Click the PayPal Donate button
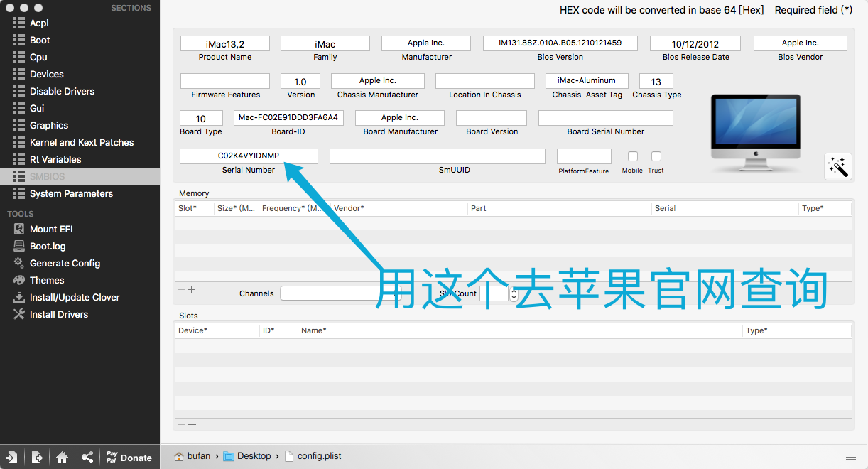Viewport: 868px width, 469px height. coord(129,458)
